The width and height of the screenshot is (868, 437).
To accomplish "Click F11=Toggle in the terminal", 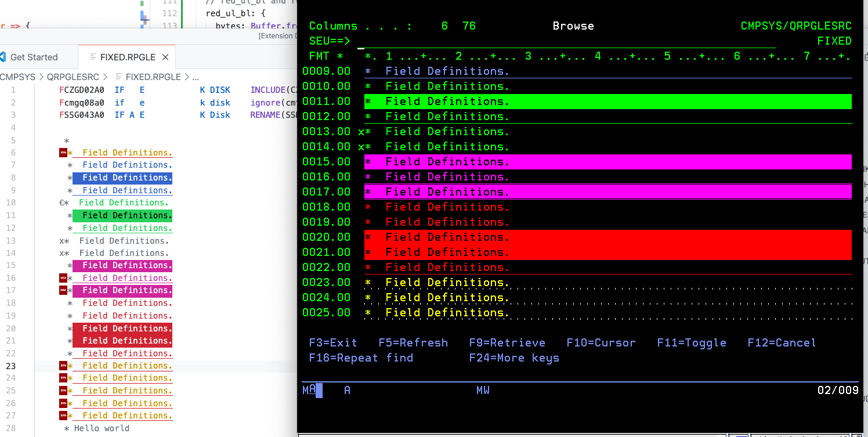I will [692, 343].
